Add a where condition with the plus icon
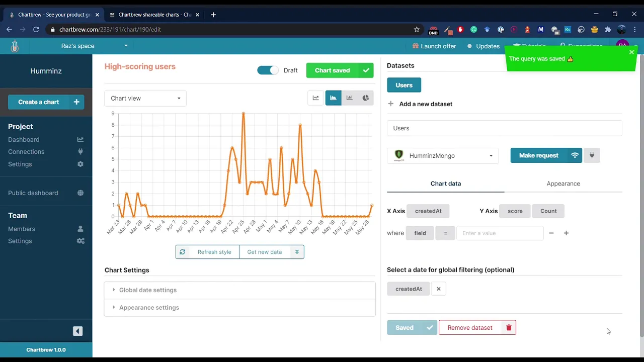This screenshot has height=362, width=644. click(566, 233)
